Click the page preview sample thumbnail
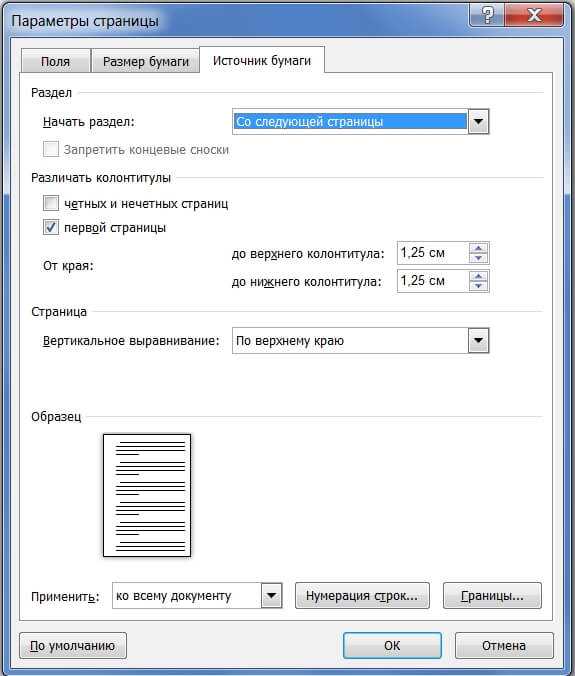Image resolution: width=575 pixels, height=676 pixels. tap(147, 495)
